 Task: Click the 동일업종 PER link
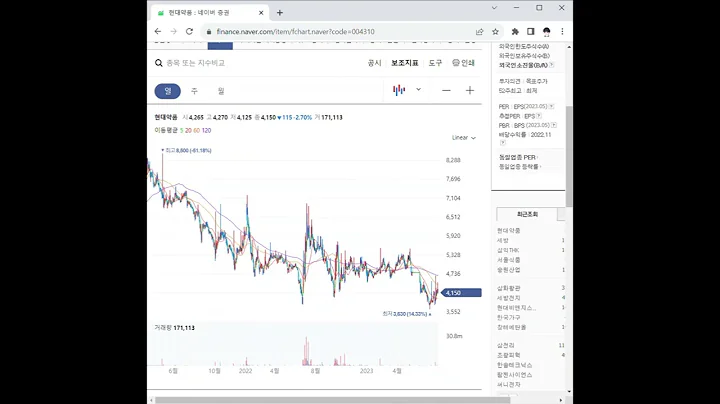point(518,157)
